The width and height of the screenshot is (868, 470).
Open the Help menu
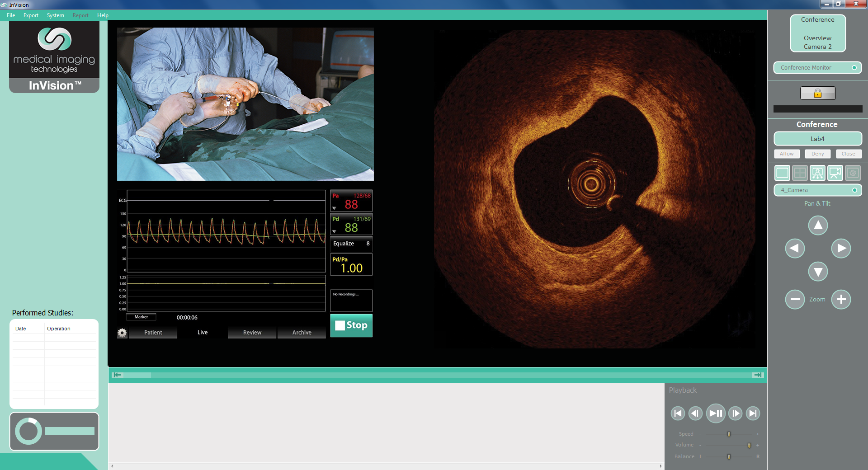click(x=103, y=15)
